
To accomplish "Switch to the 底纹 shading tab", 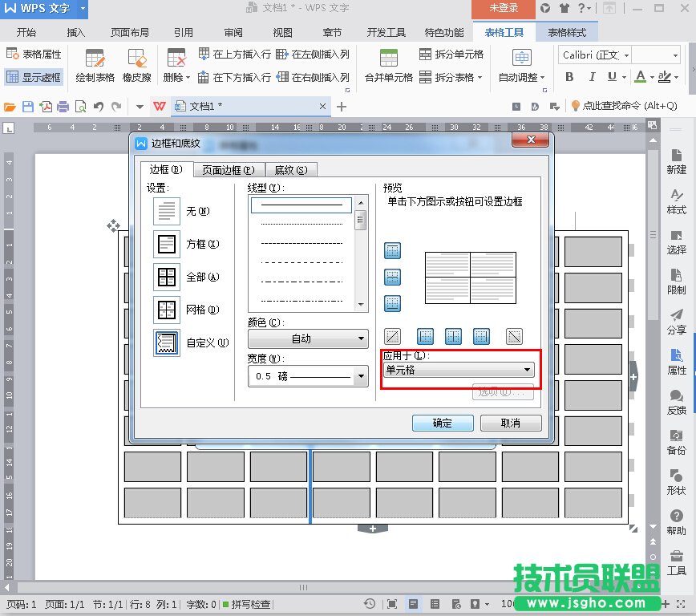I will click(x=290, y=170).
